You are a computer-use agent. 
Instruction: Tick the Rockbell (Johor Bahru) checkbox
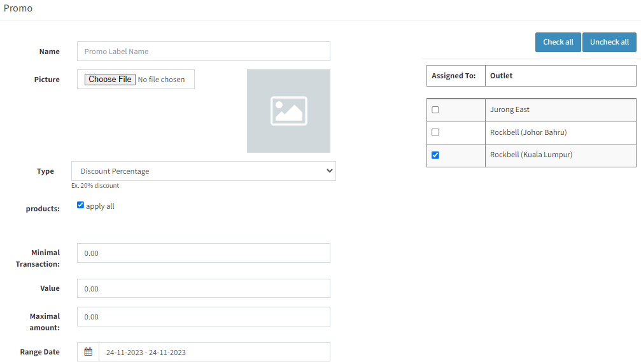tap(435, 132)
